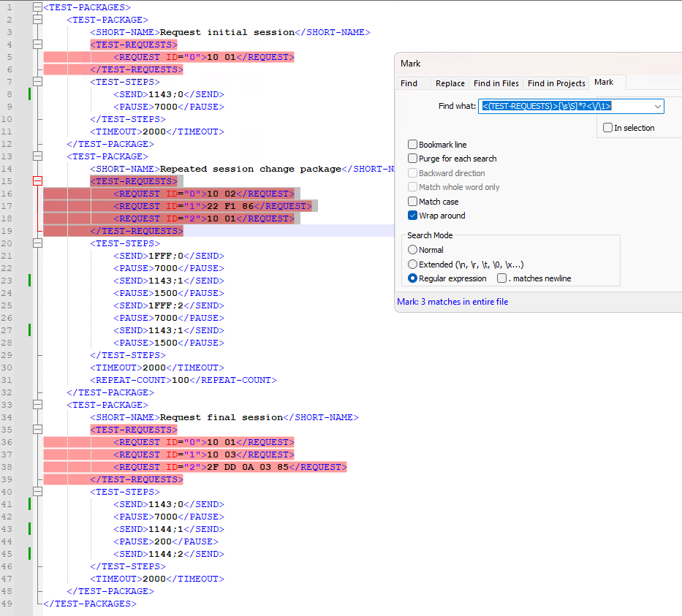682x616 pixels.
Task: Collapse the first TEST-PACKAGE fold
Action: pyautogui.click(x=37, y=20)
